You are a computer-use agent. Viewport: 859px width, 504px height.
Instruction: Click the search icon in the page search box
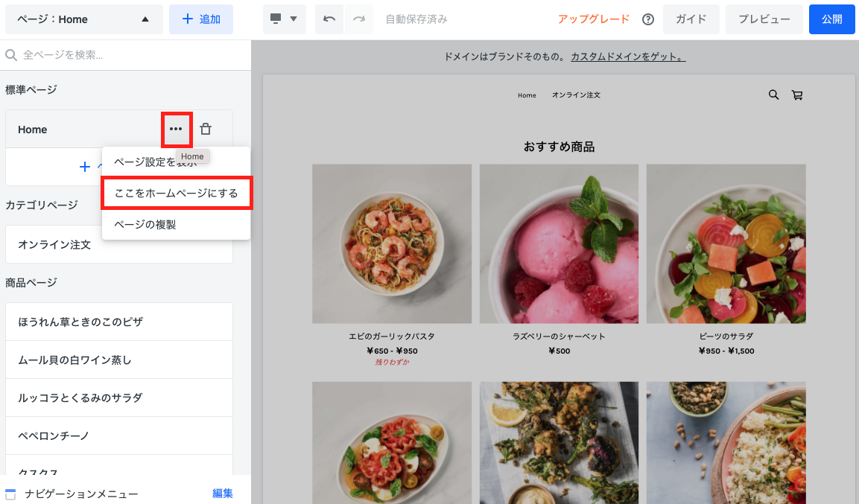[11, 55]
